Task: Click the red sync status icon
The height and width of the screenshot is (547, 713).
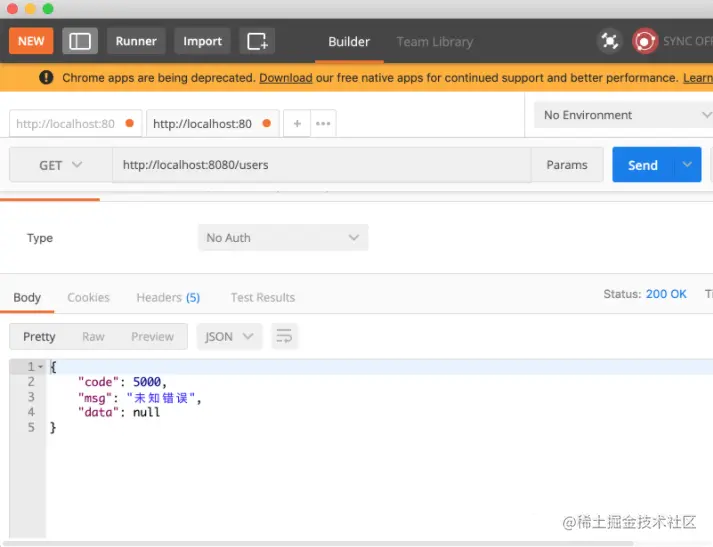Action: [645, 41]
